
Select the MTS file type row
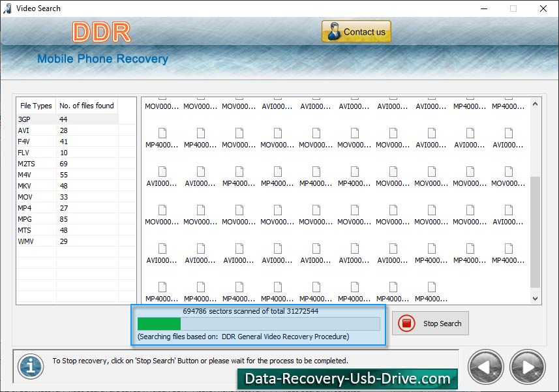tap(67, 230)
